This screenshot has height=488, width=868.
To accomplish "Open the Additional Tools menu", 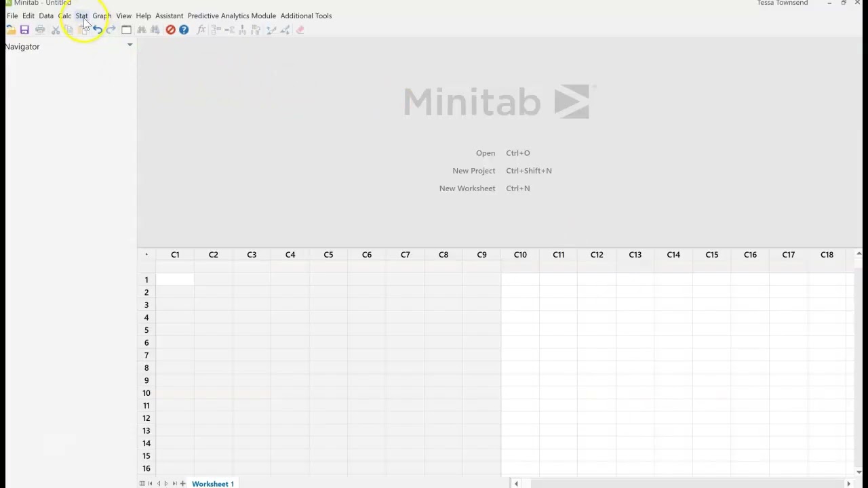I will click(x=306, y=16).
